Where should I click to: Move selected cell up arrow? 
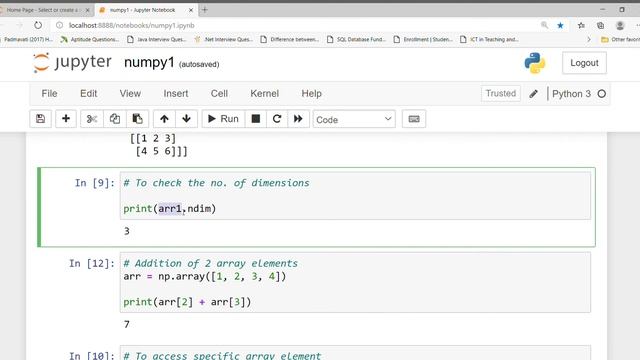click(x=164, y=119)
